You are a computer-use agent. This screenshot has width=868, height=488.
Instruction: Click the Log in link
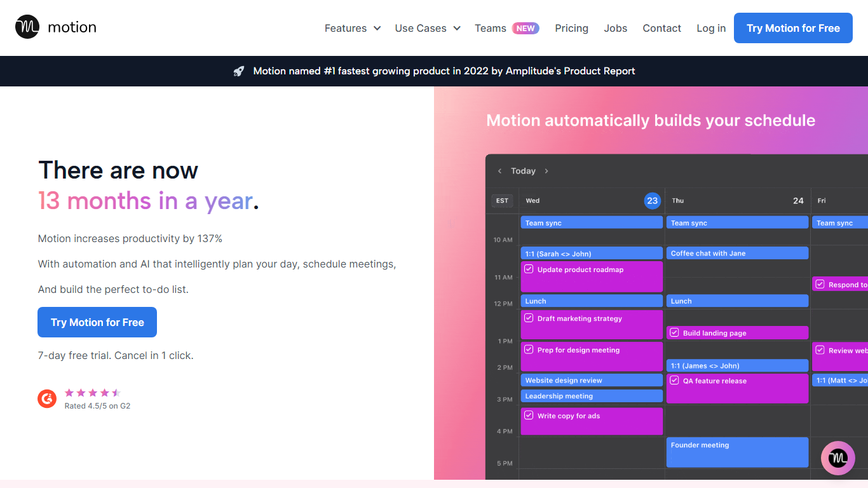(x=711, y=28)
